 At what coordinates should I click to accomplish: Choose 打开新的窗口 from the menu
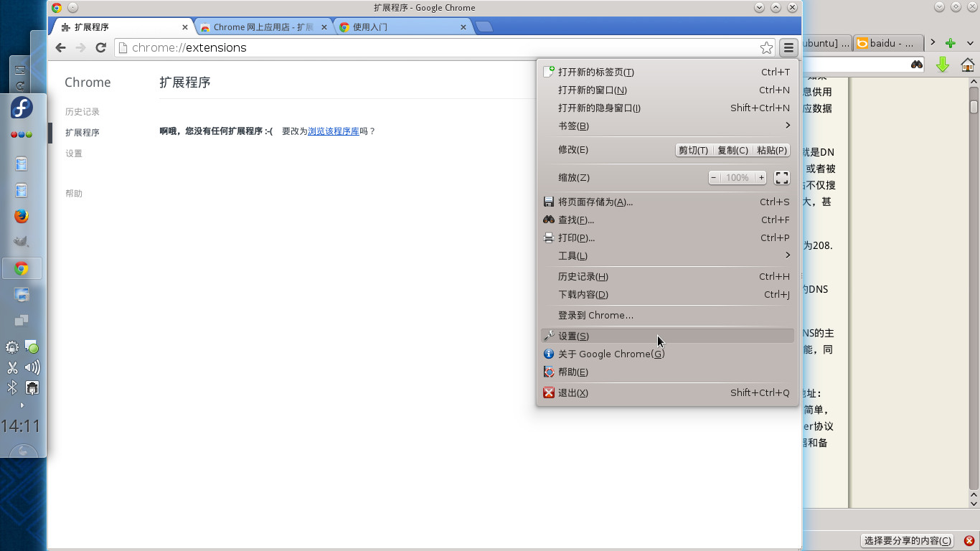(667, 90)
